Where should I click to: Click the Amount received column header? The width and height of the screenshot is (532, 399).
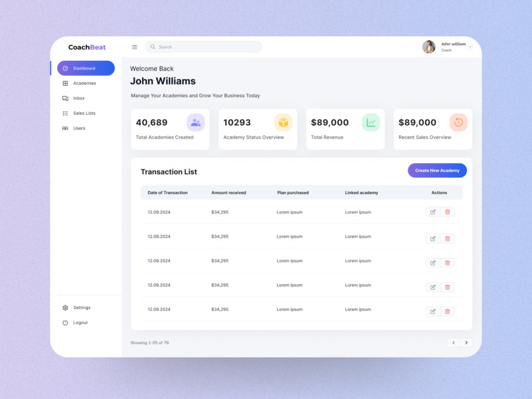point(229,193)
